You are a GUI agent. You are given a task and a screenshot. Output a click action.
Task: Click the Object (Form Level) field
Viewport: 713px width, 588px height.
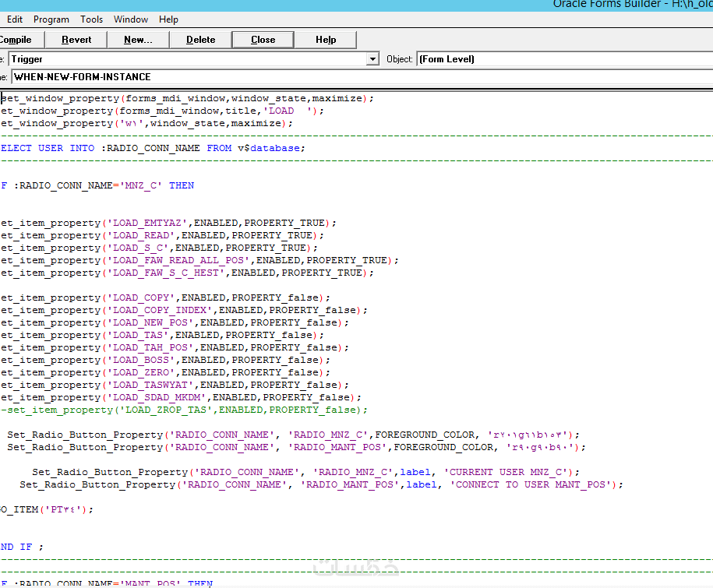pyautogui.click(x=565, y=59)
